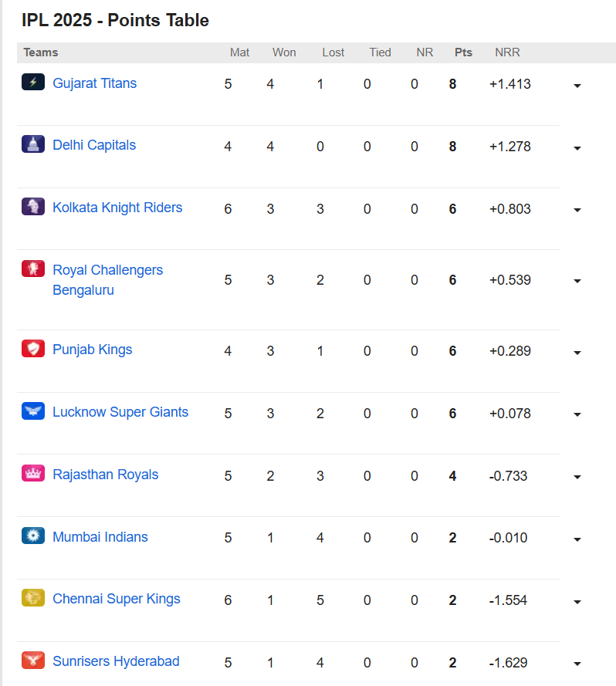
Task: Click the Sunrisers Hyderabad orange logo
Action: 33,661
